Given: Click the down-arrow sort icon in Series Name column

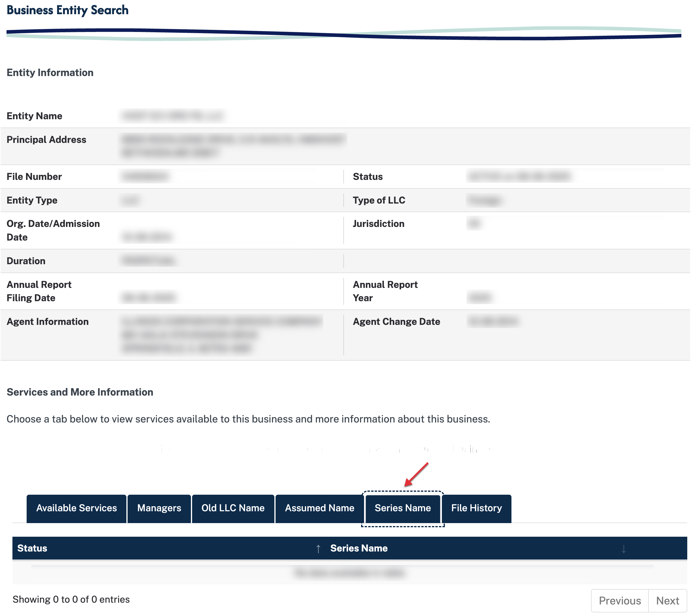Looking at the screenshot, I should pyautogui.click(x=623, y=549).
